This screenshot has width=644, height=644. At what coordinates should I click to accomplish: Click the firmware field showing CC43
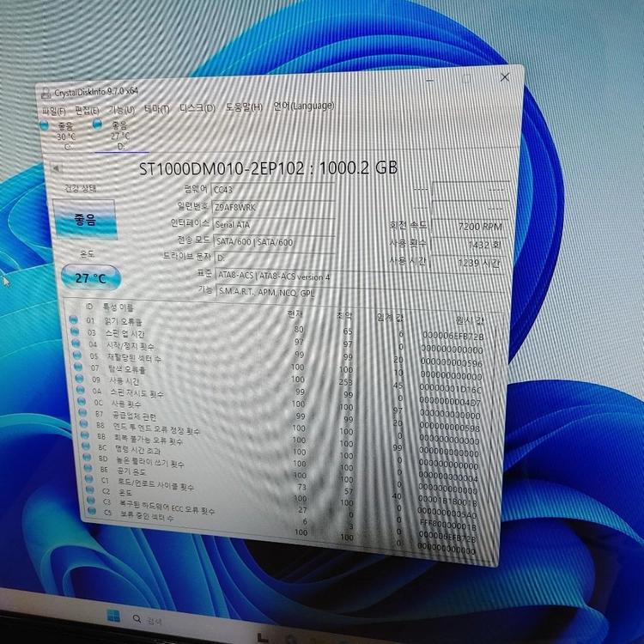[x=273, y=189]
